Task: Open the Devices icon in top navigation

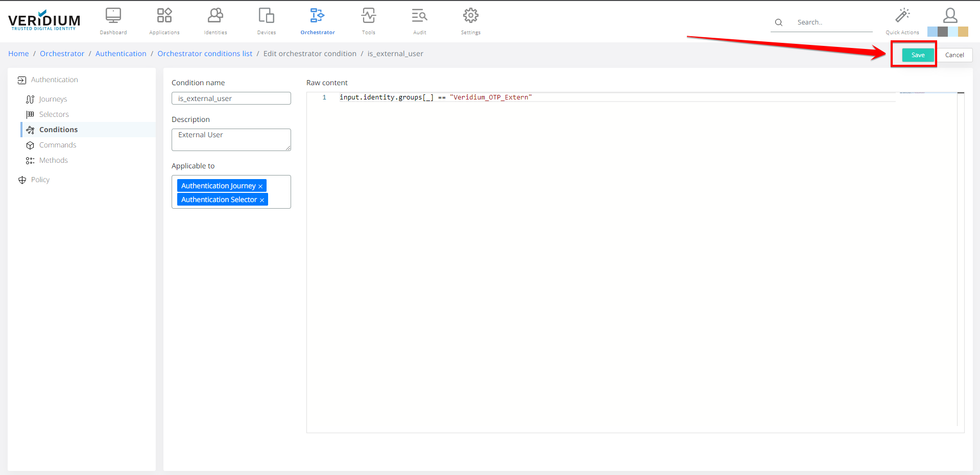Action: 266,16
